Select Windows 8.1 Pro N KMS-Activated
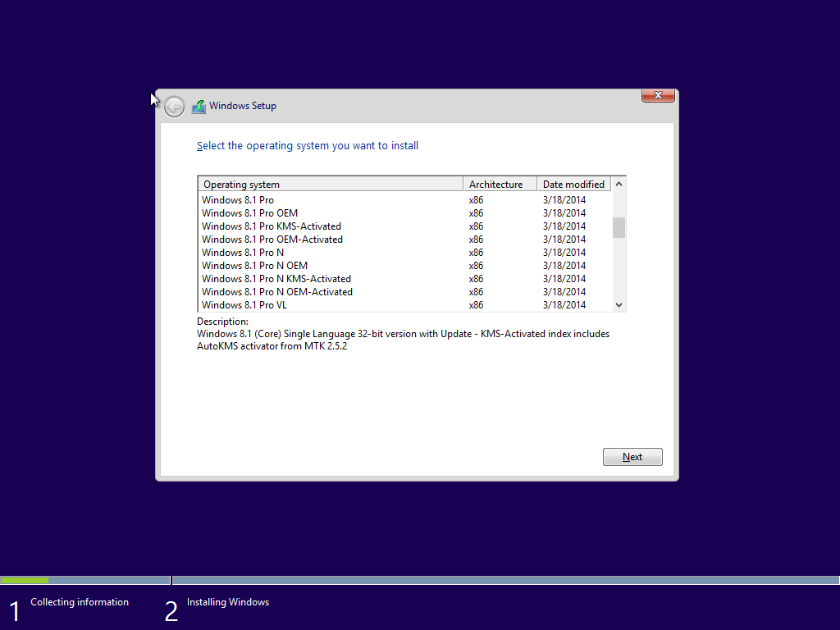Screen dimensions: 840x630 pyautogui.click(x=405, y=279)
